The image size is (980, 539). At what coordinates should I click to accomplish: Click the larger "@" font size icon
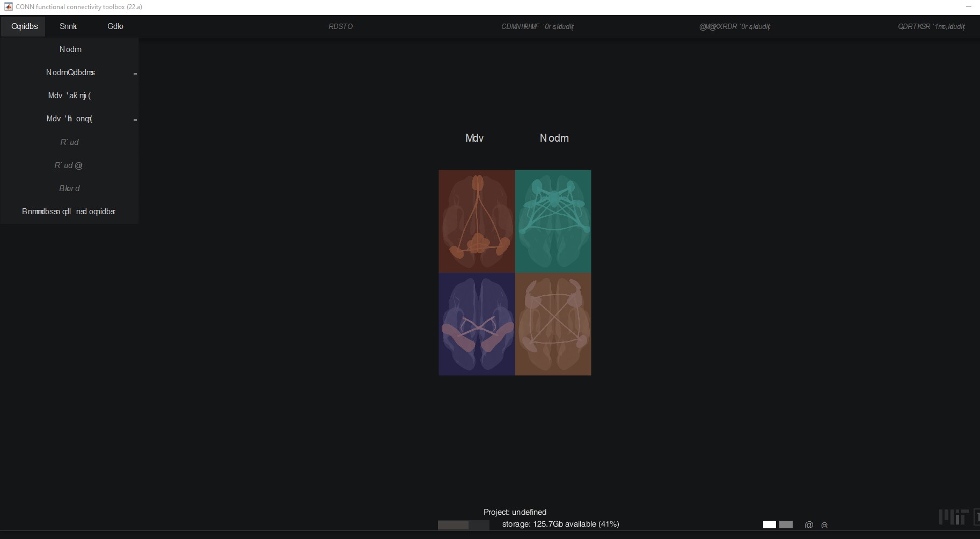[x=809, y=525]
